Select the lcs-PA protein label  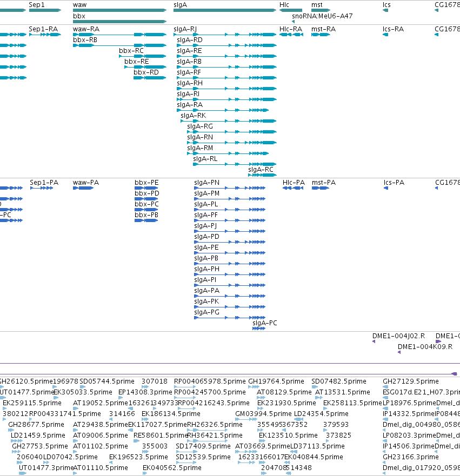click(394, 183)
